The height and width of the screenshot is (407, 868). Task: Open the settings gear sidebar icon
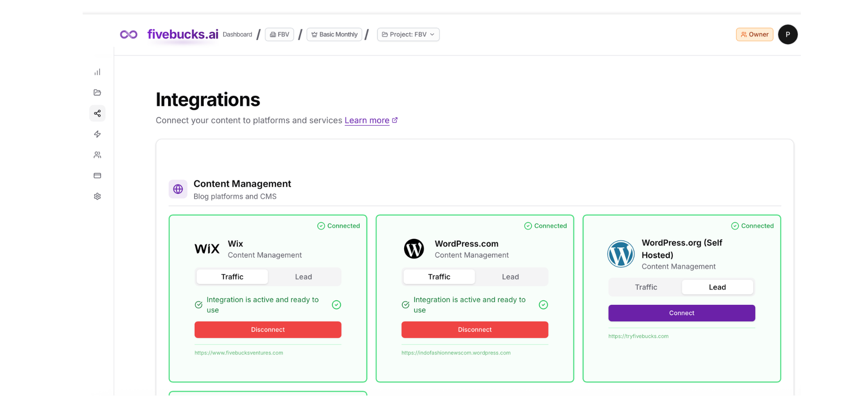(97, 196)
